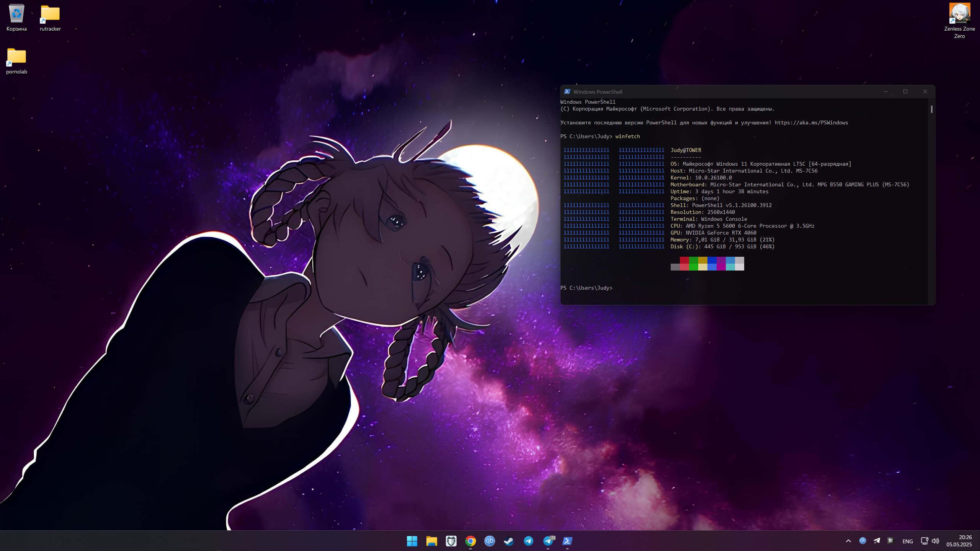Open qBittorrent from the taskbar
The width and height of the screenshot is (980, 551).
(490, 541)
